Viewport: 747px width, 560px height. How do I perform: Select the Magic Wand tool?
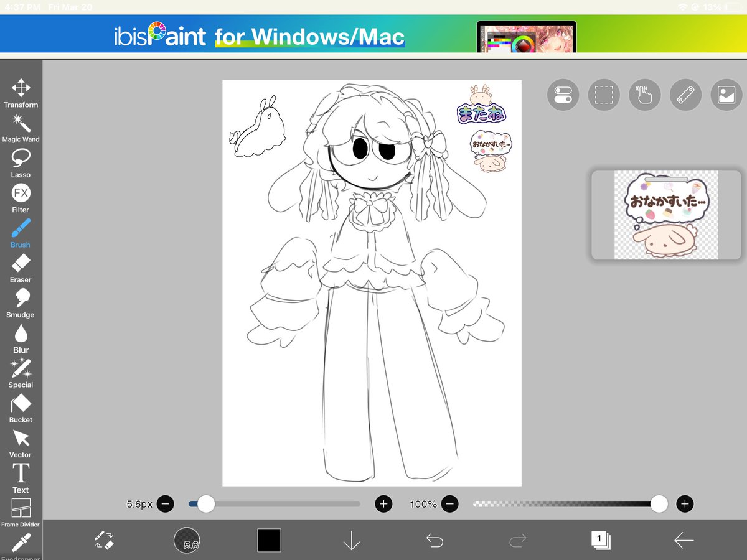coord(21,128)
